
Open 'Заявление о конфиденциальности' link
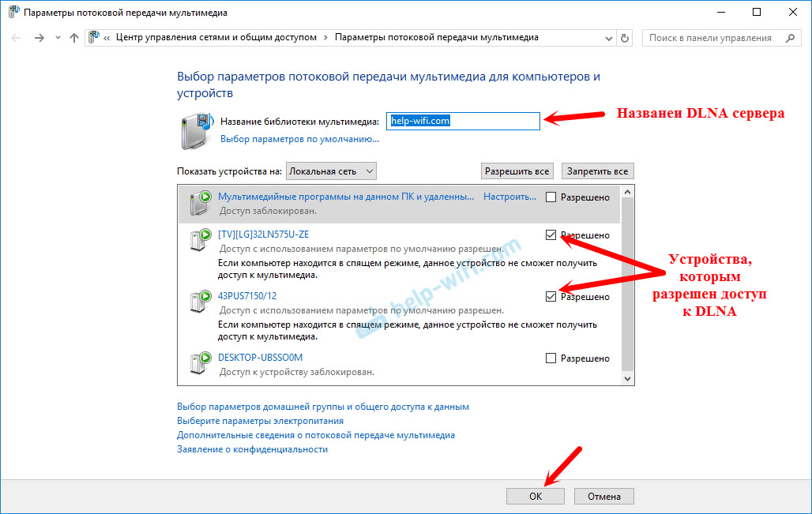[x=252, y=449]
